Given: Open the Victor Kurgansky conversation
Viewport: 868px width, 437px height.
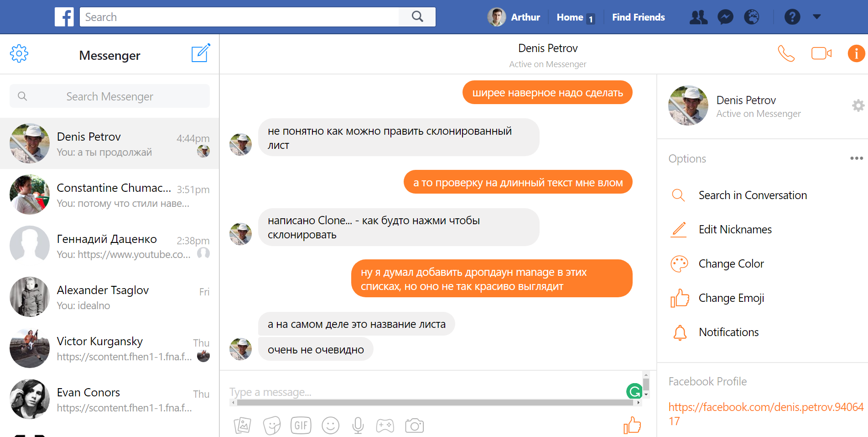Looking at the screenshot, I should (x=109, y=348).
